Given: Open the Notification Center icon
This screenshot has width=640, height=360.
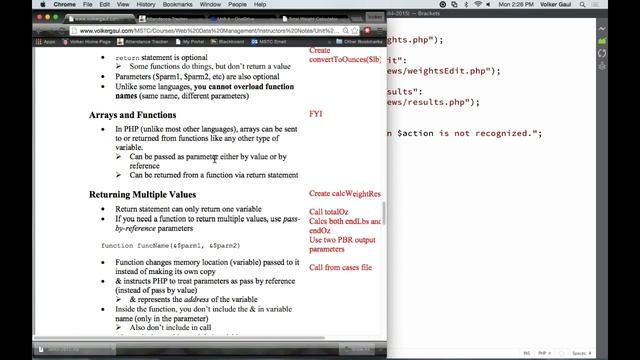Looking at the screenshot, I should click(x=595, y=4).
